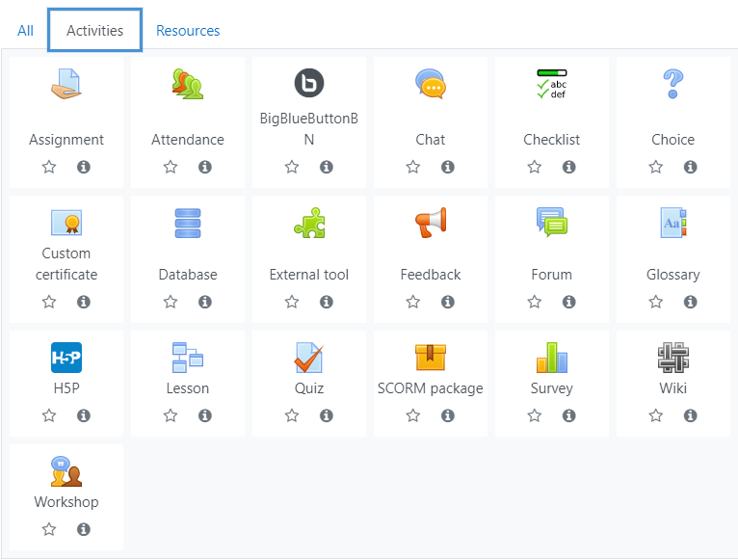Select the Wiki activity icon
The width and height of the screenshot is (738, 560).
click(x=673, y=358)
